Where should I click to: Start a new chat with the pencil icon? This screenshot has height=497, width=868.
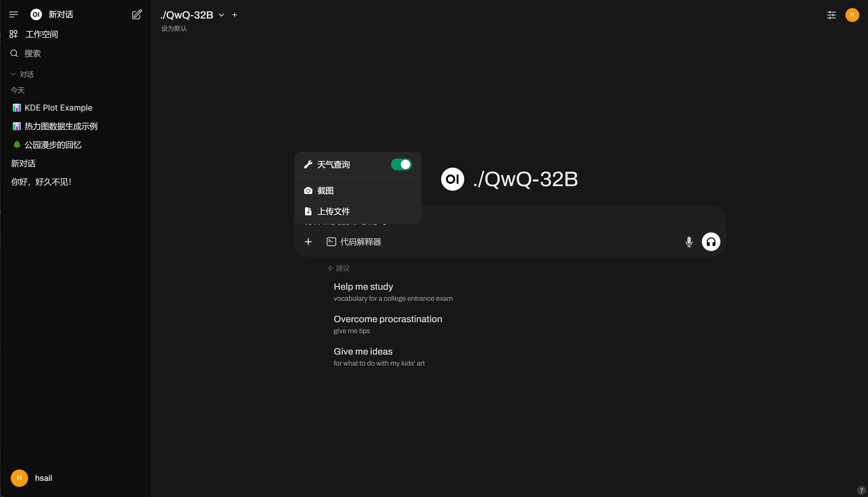[x=137, y=14]
